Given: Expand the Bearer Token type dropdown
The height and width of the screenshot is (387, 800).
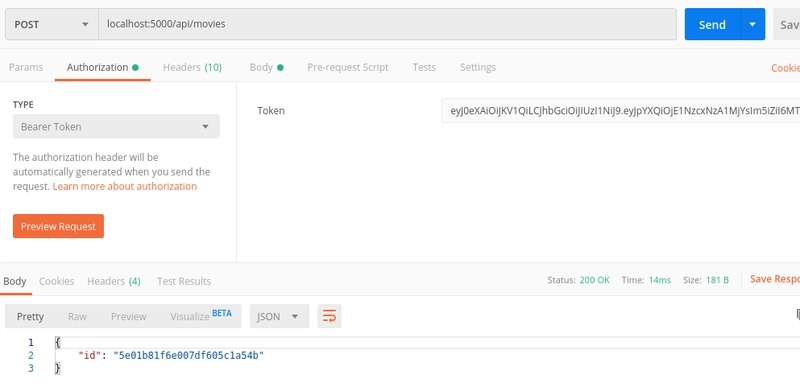Looking at the screenshot, I should coord(116,126).
